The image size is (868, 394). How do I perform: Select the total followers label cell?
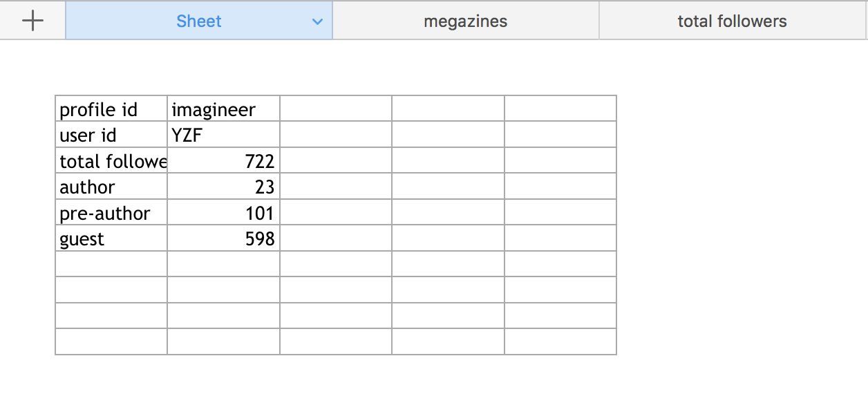(x=111, y=160)
